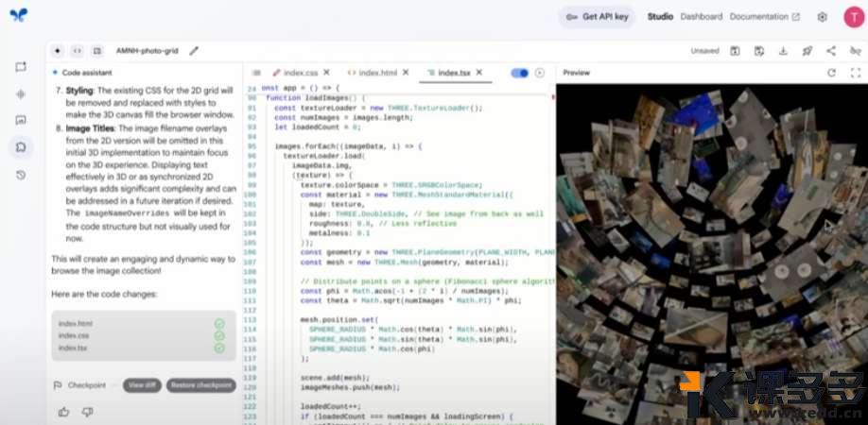Switch to the preview layout icon
Screen dimensions: 868x425
point(97,51)
